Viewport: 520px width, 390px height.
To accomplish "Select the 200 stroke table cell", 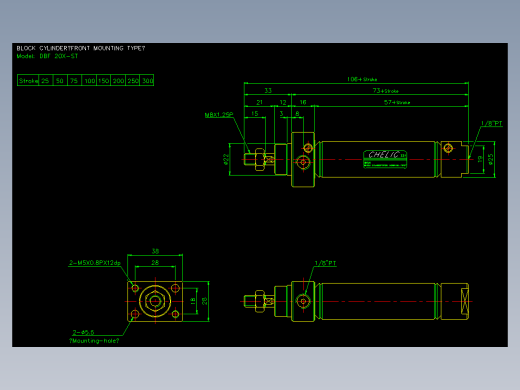I will point(118,80).
